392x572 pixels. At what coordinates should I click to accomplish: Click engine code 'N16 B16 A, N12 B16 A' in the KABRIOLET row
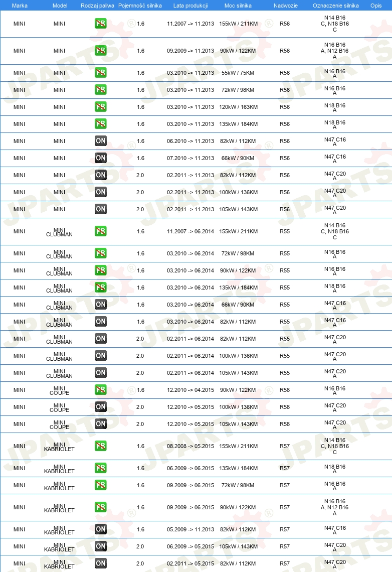pyautogui.click(x=334, y=507)
